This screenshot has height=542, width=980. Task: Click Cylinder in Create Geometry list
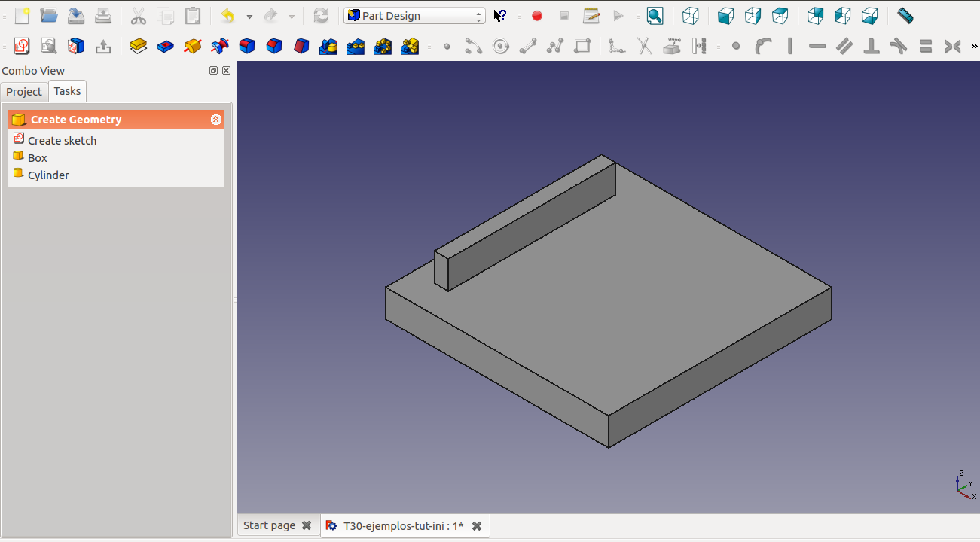[48, 175]
